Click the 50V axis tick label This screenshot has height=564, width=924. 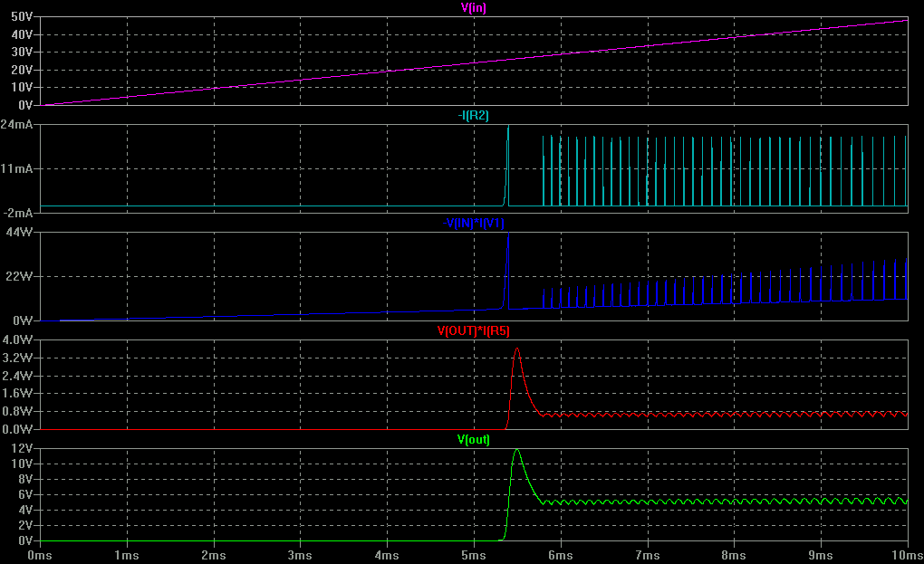click(22, 16)
